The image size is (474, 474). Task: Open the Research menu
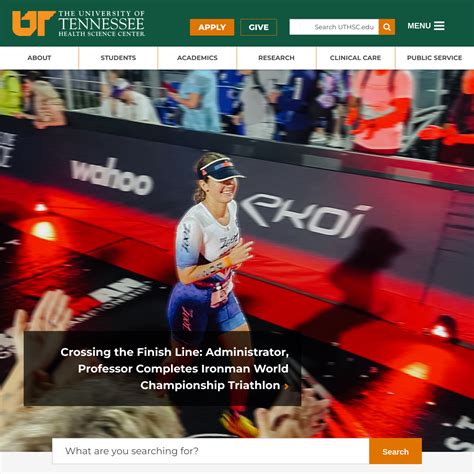(276, 58)
